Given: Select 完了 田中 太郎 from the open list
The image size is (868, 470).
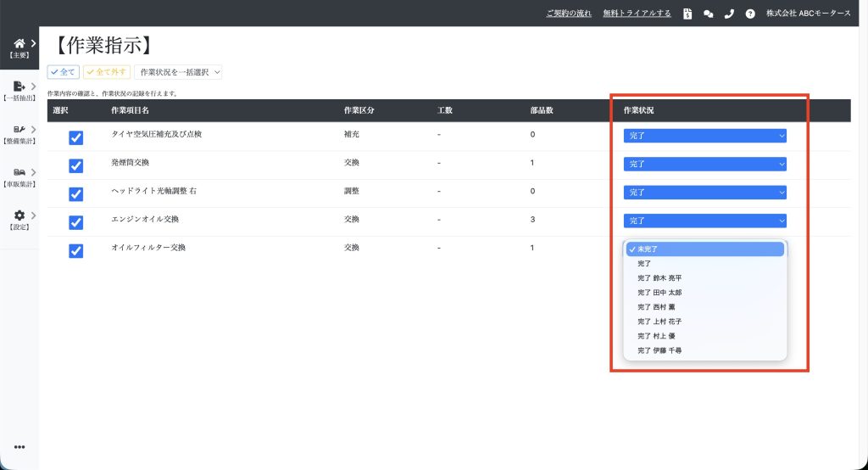Looking at the screenshot, I should [x=659, y=293].
